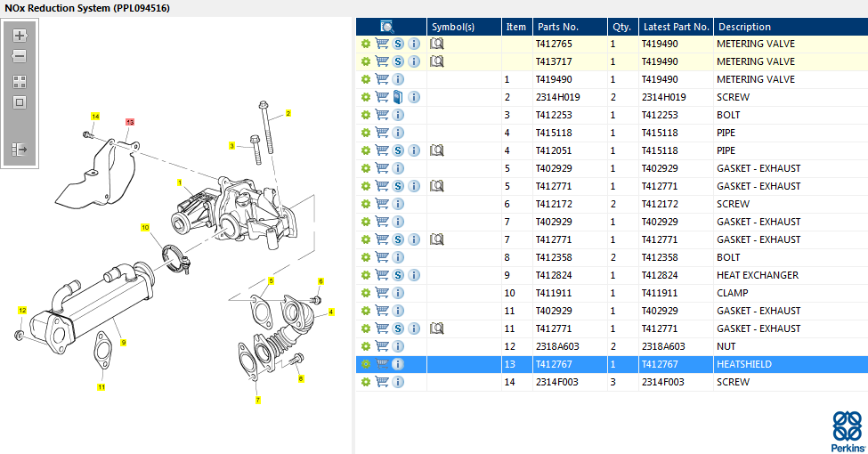Image resolution: width=868 pixels, height=454 pixels.
Task: Select callout 14 in the diagram
Action: pyautogui.click(x=95, y=117)
